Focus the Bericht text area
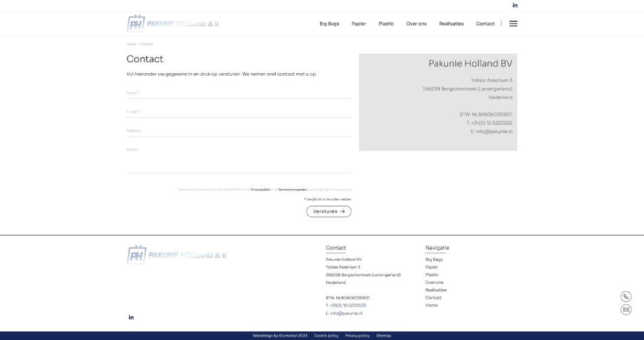This screenshot has width=644, height=340. point(239,158)
